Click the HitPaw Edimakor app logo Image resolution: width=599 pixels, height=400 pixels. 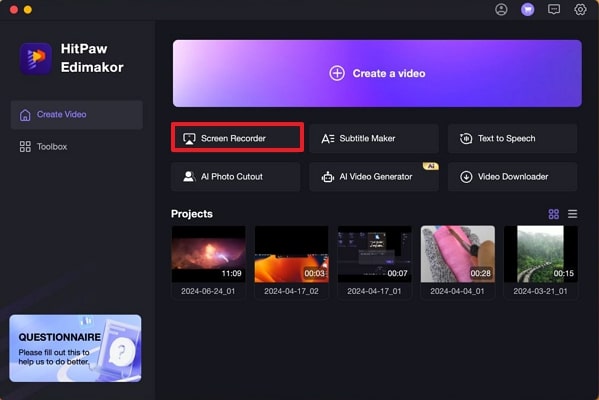click(36, 58)
